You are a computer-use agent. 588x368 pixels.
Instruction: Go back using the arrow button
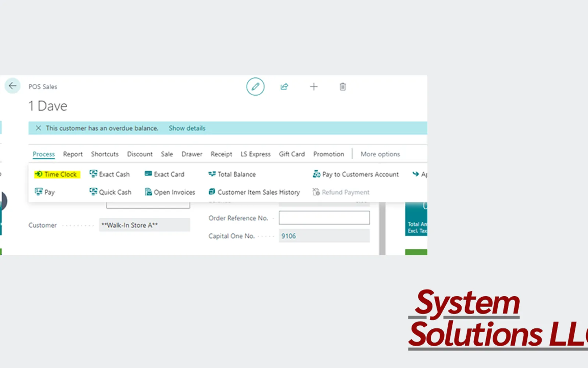pyautogui.click(x=12, y=86)
